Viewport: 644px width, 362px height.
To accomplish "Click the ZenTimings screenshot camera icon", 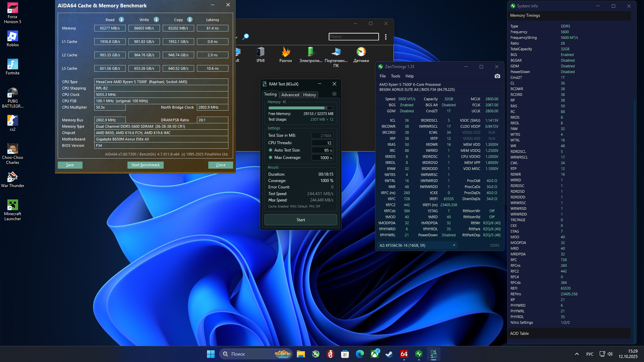I will pos(497,76).
